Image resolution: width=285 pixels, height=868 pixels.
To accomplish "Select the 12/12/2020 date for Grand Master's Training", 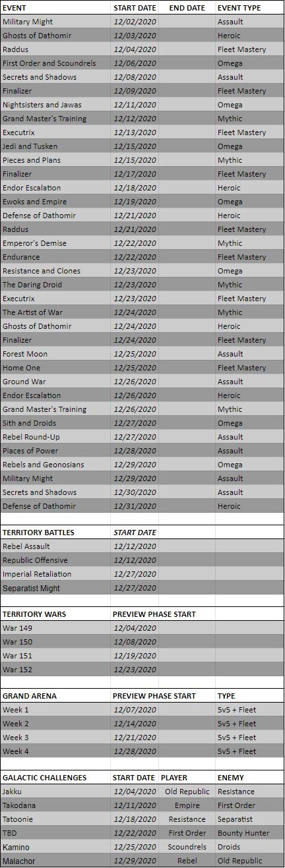I will [135, 119].
